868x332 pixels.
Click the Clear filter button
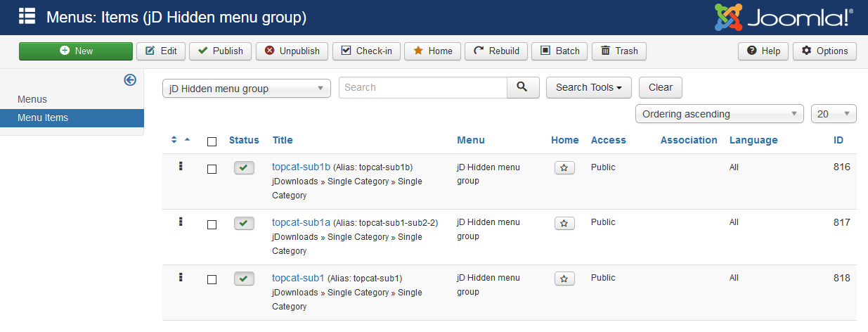click(661, 87)
